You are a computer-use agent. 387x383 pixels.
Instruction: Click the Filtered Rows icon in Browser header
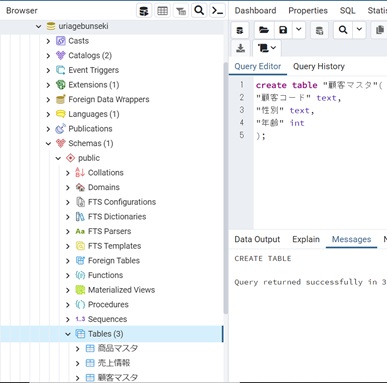click(181, 11)
